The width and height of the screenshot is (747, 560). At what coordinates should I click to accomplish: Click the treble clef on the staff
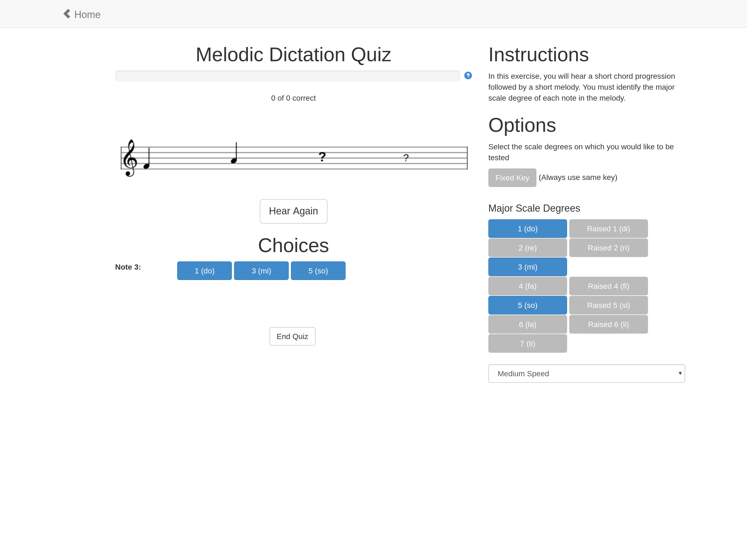point(130,158)
